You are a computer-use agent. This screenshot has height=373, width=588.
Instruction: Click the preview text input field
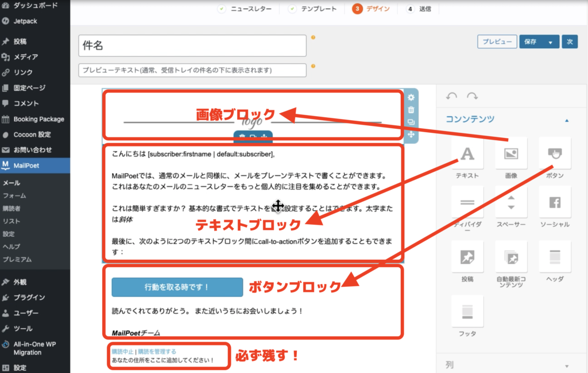[x=192, y=70]
